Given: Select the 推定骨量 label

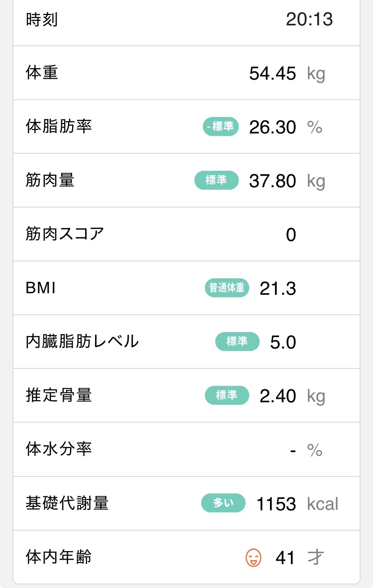Looking at the screenshot, I should (x=59, y=395).
